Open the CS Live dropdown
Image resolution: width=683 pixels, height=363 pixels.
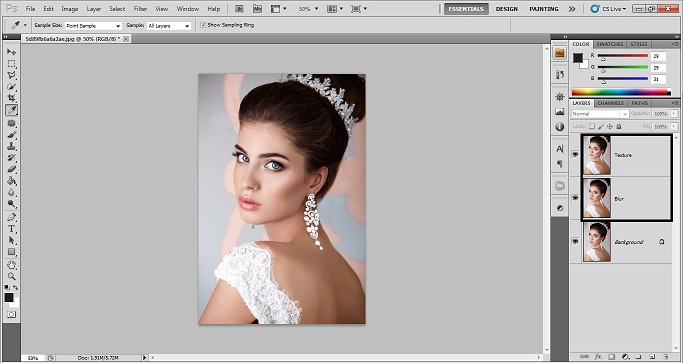coord(609,9)
